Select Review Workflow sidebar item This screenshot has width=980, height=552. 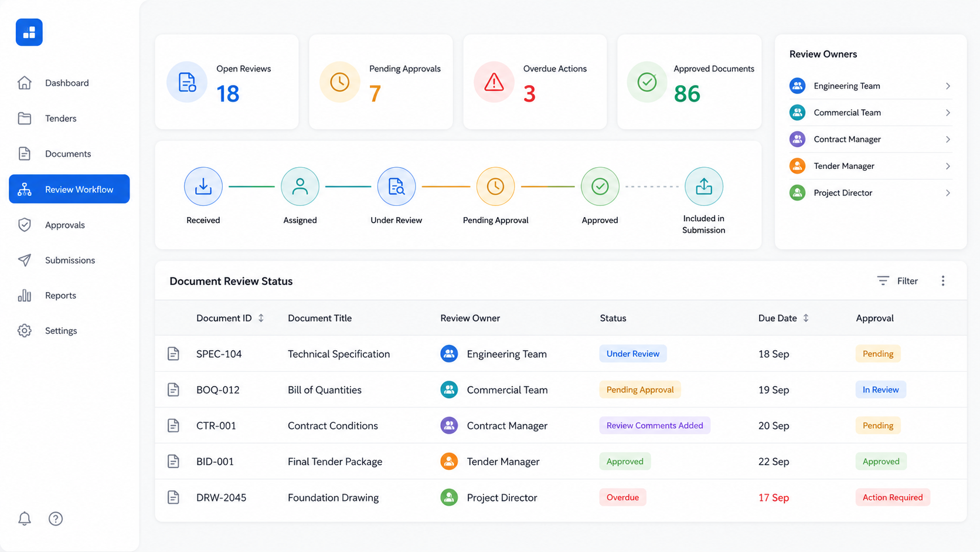coord(69,189)
